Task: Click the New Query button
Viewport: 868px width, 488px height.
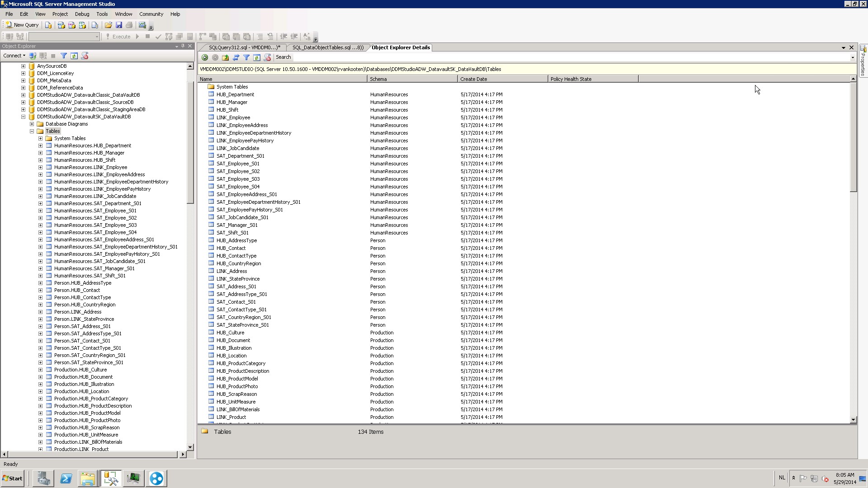Action: (22, 25)
